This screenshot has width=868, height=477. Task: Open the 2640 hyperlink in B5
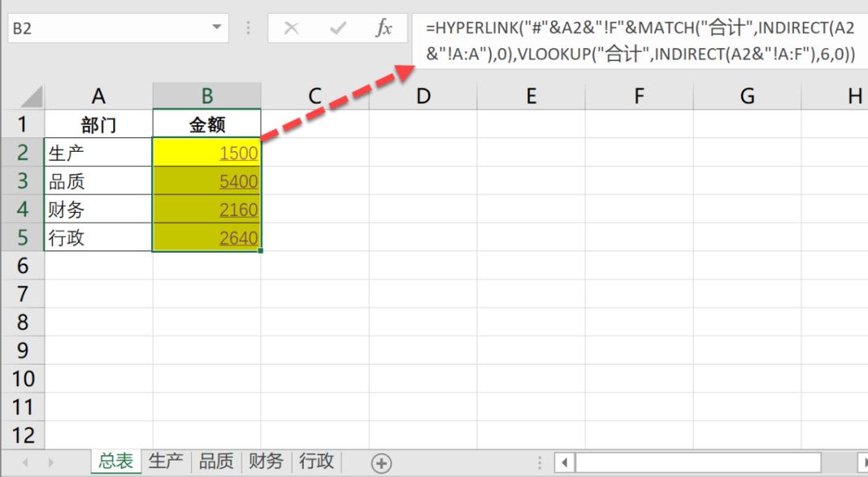tap(238, 238)
